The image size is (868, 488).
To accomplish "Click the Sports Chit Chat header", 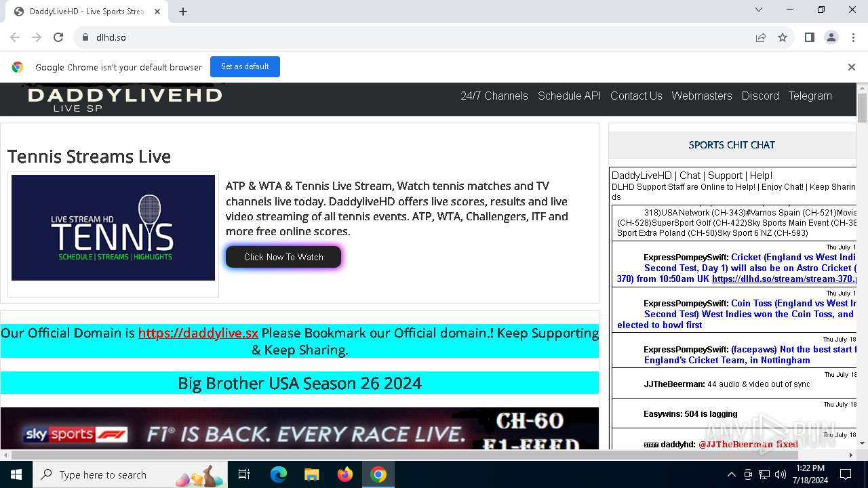I will click(732, 144).
